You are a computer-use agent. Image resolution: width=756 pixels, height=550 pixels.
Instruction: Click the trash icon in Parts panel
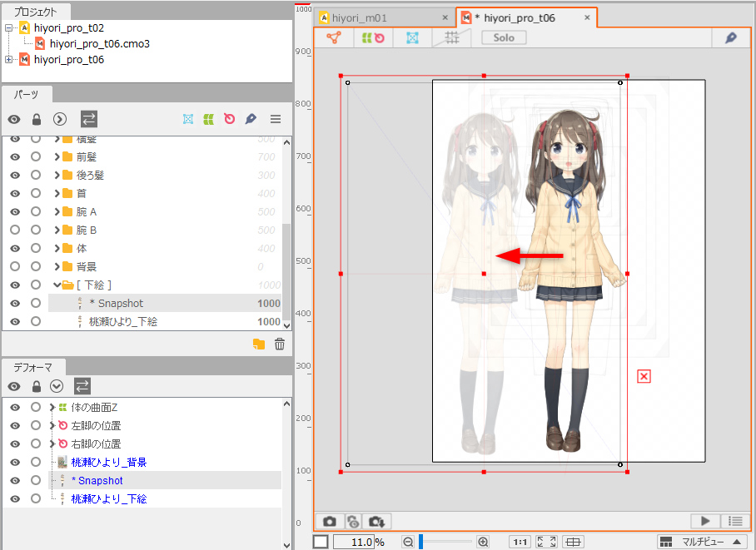tap(280, 344)
